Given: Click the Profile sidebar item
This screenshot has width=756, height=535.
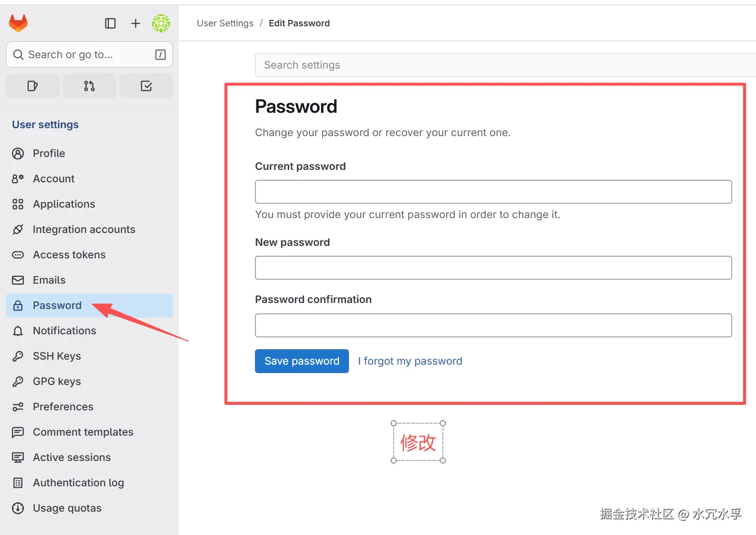Looking at the screenshot, I should 49,153.
